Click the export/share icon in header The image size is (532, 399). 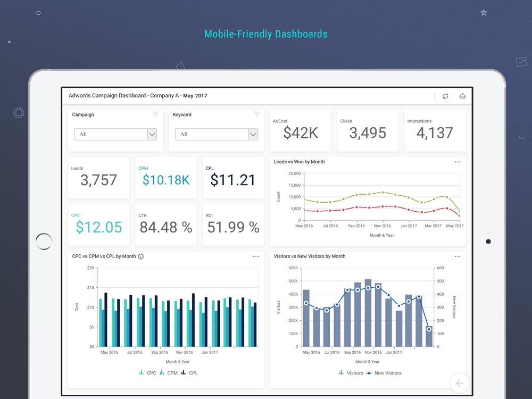point(462,96)
